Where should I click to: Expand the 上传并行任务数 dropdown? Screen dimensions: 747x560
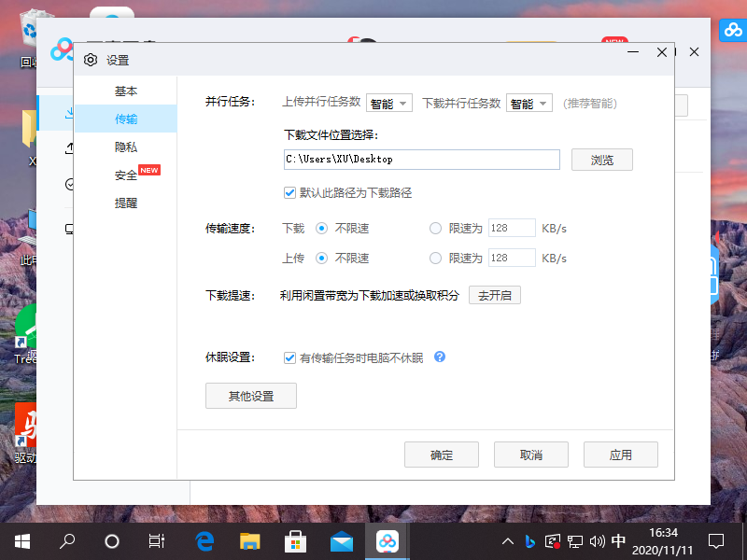click(389, 104)
